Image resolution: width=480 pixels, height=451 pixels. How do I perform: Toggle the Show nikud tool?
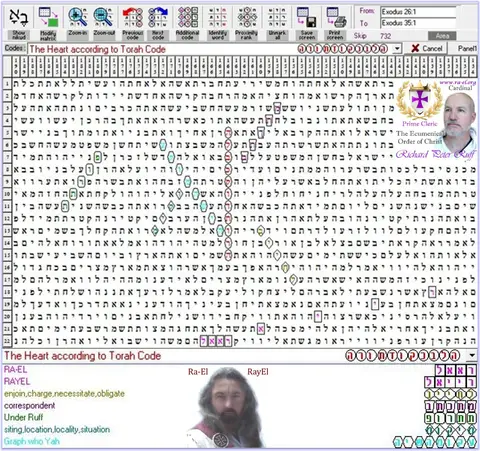[19, 22]
